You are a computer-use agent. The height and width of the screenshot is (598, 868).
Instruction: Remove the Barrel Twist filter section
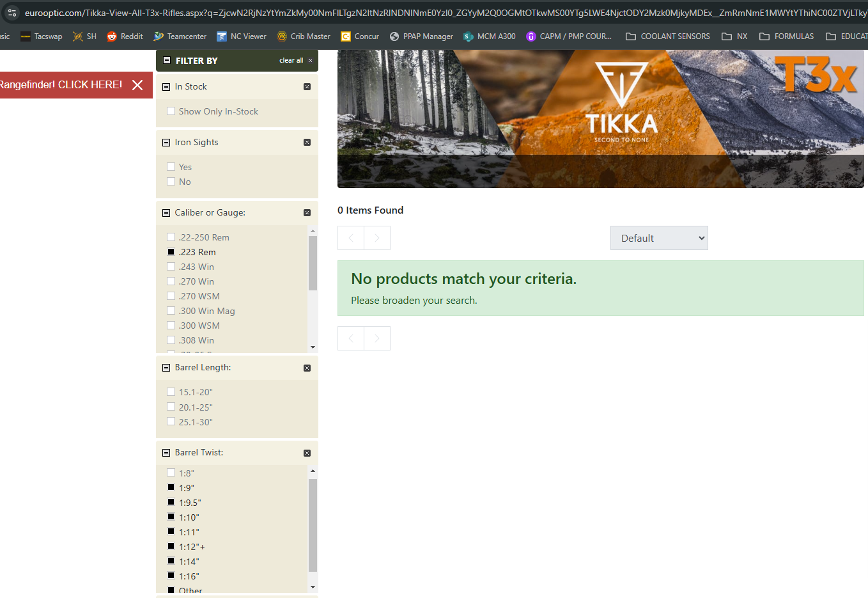tap(307, 453)
